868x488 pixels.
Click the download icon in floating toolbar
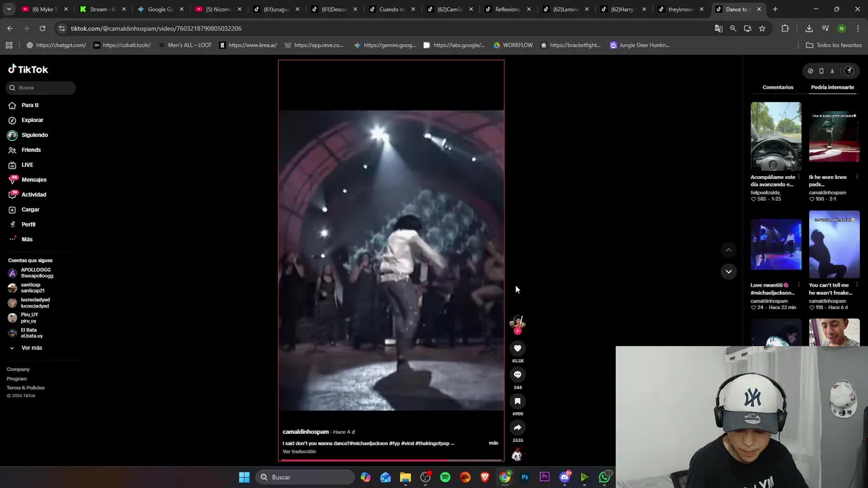click(832, 71)
